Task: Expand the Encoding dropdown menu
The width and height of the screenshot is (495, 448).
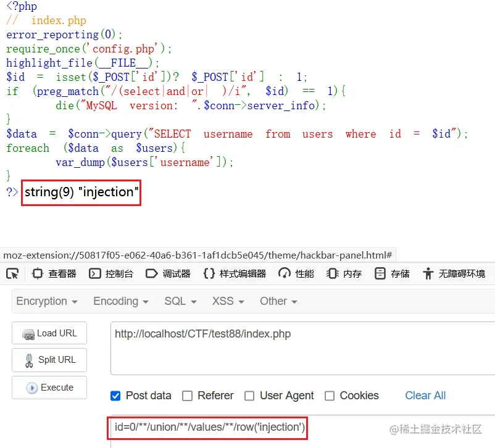Action: 121,301
